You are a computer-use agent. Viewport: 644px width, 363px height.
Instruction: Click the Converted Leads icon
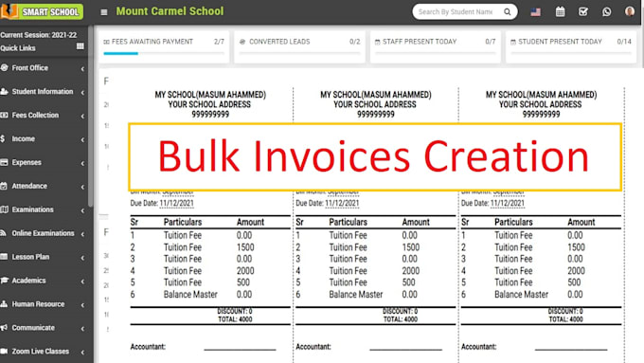(242, 42)
